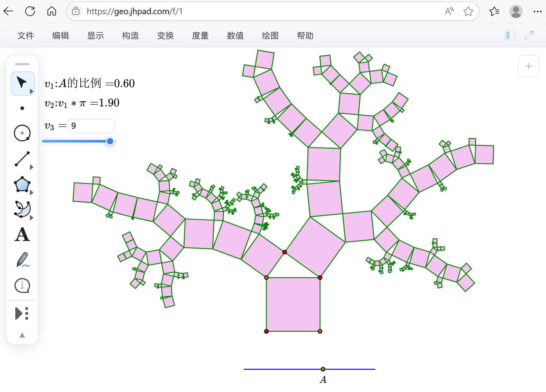Open the 显示 menu

click(x=95, y=36)
